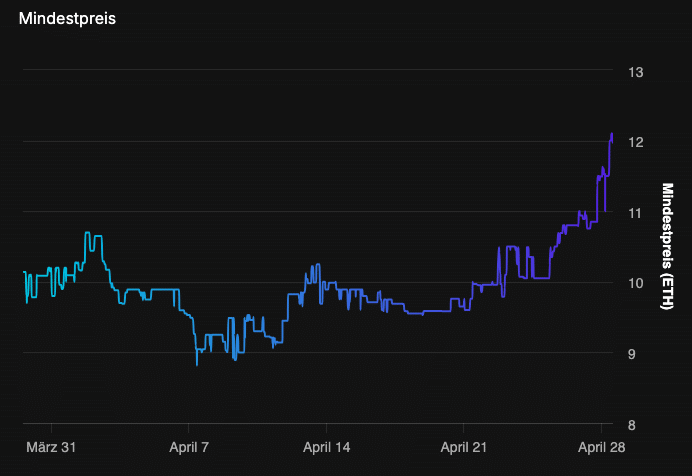Click the 13 y-axis tick label
Viewport: 692px width, 476px height.
[635, 72]
